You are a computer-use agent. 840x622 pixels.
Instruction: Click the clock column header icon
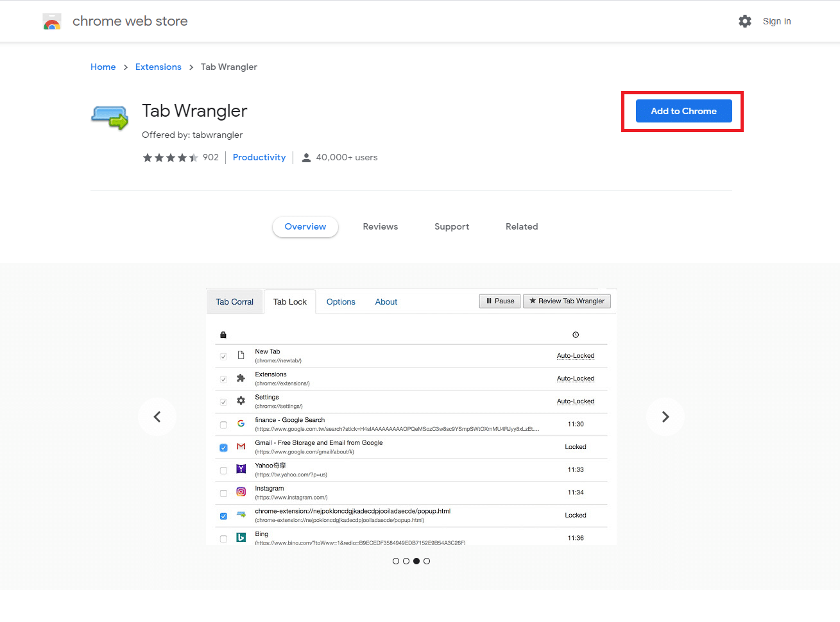pos(576,335)
